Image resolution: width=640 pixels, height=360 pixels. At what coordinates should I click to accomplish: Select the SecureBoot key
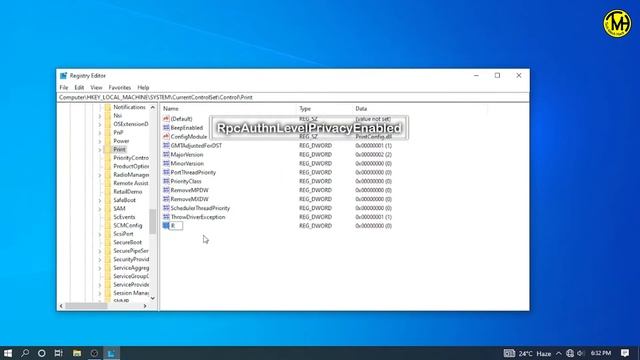(127, 242)
